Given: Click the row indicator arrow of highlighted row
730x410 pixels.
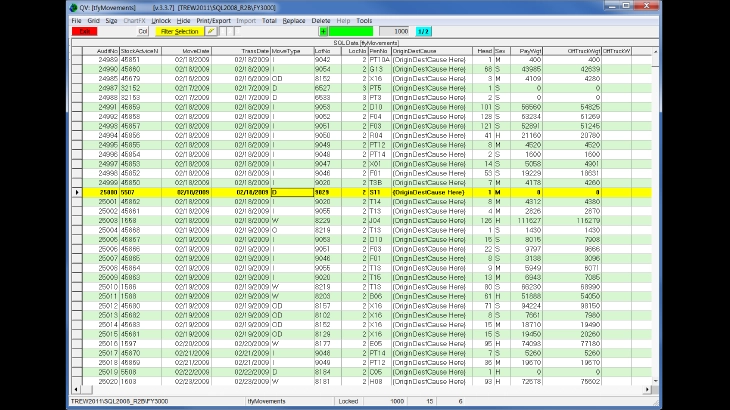Looking at the screenshot, I should (x=78, y=192).
